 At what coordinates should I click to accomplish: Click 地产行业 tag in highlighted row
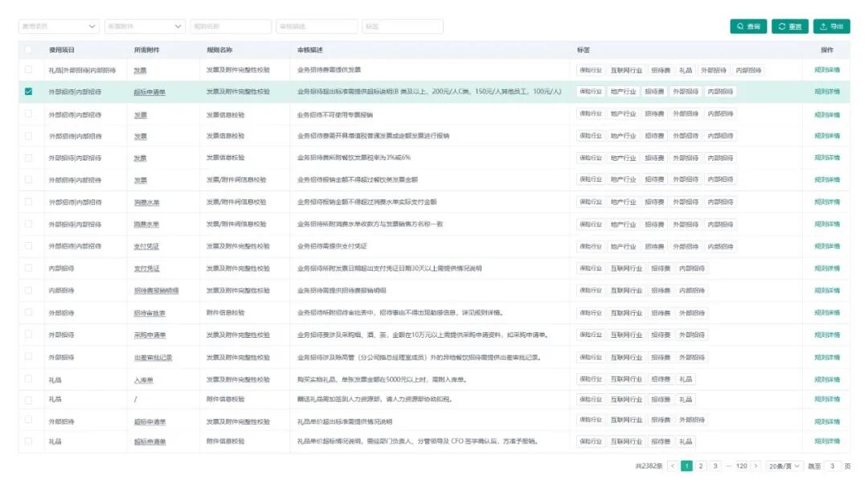[624, 92]
